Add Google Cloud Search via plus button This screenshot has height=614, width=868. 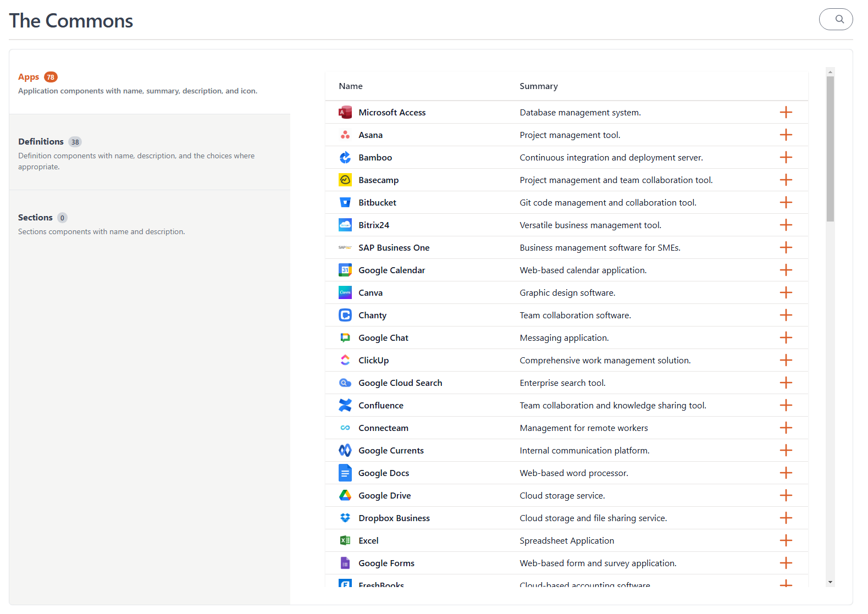[786, 383]
